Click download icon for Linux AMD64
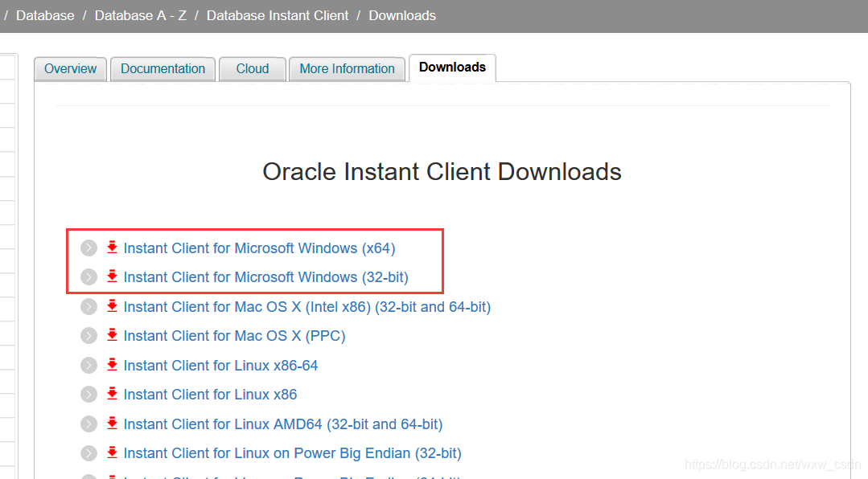Image resolution: width=868 pixels, height=479 pixels. click(112, 423)
